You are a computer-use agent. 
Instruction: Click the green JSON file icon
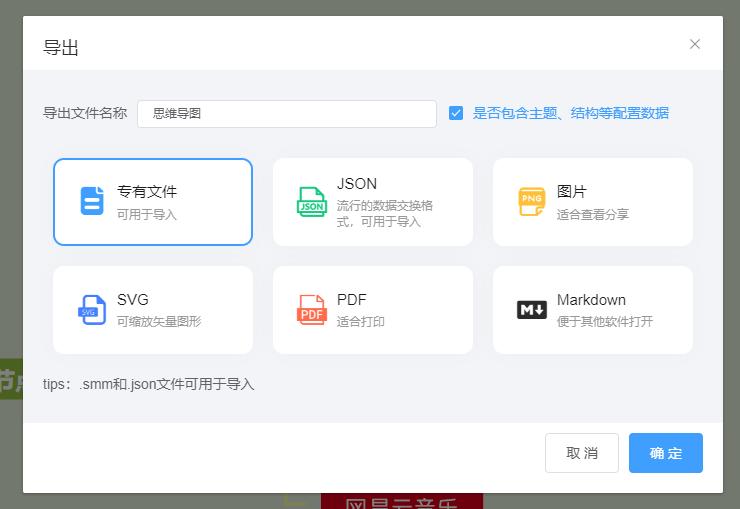[311, 202]
